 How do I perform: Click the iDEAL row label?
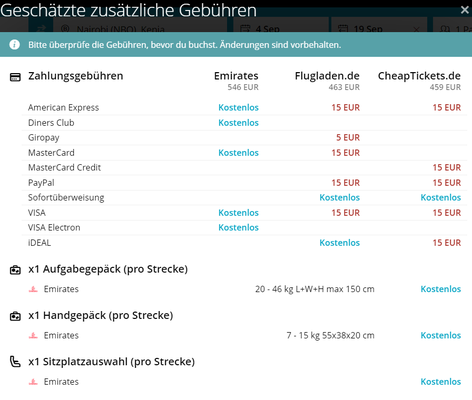pyautogui.click(x=39, y=243)
